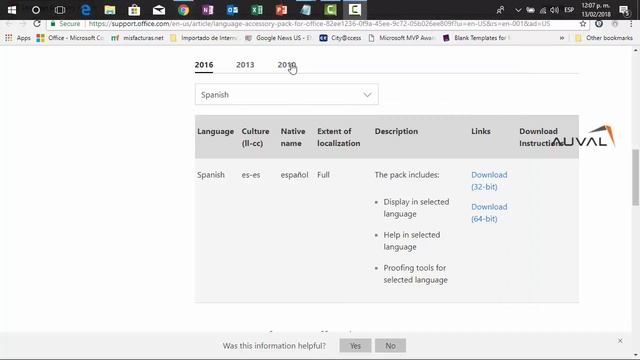Open the Other bookmarks folder
This screenshot has width=640, height=360.
604,38
